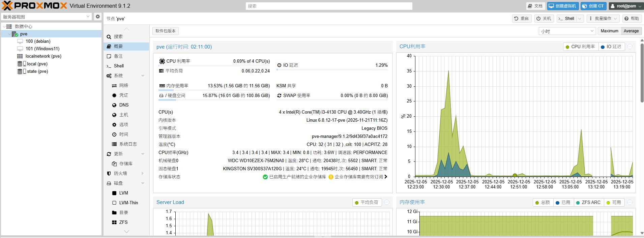Open 凭证 certificates page

click(x=126, y=95)
